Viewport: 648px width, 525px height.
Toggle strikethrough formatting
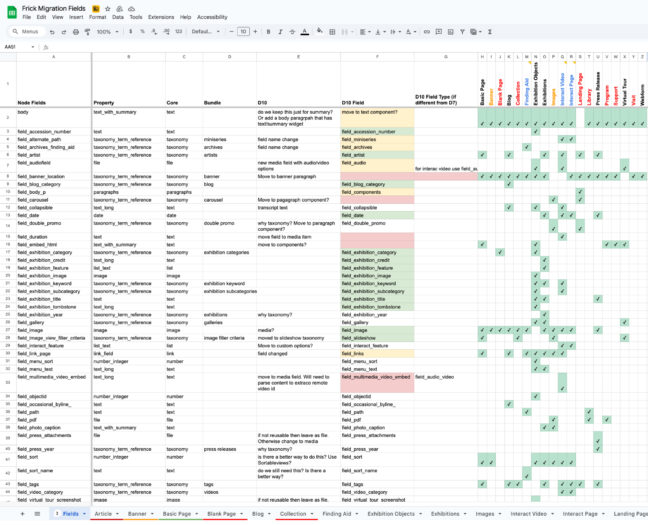(x=292, y=32)
